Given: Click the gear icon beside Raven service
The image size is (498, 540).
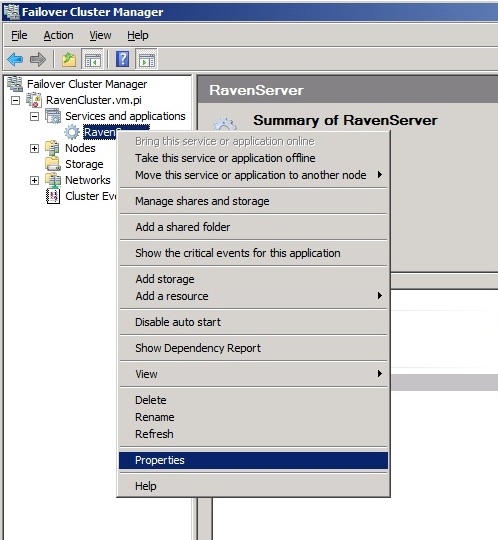Looking at the screenshot, I should coord(72,132).
